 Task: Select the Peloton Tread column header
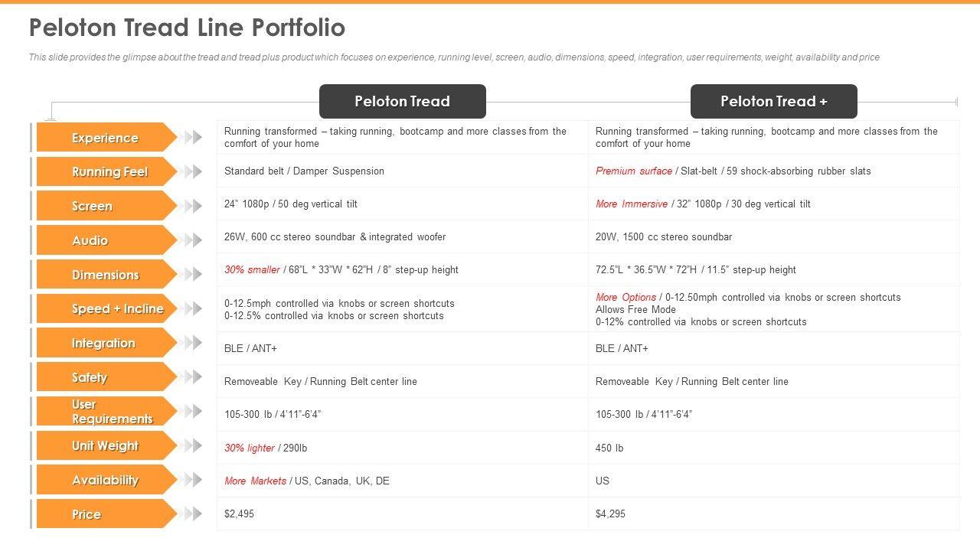[402, 101]
